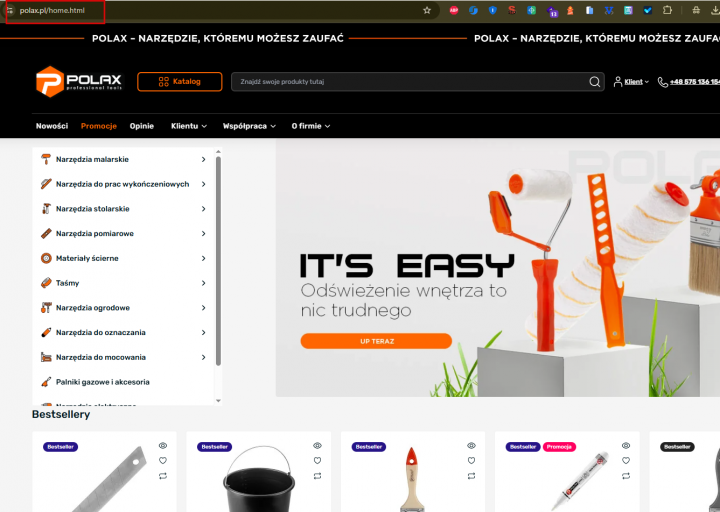
Task: Expand the Klientu menu
Action: tap(189, 126)
